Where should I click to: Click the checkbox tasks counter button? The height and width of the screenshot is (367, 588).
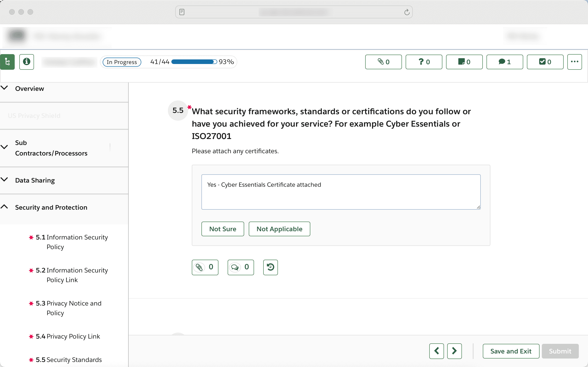[545, 62]
